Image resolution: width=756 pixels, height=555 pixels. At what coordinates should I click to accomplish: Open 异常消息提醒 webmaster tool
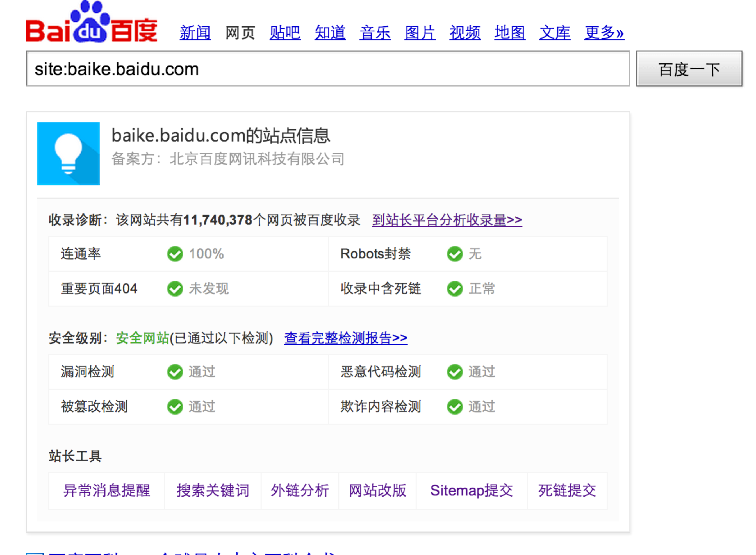(107, 490)
